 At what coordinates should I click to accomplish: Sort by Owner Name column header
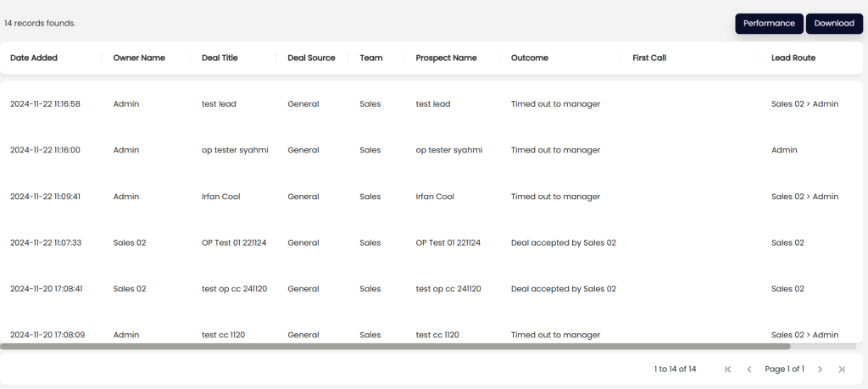(x=139, y=58)
